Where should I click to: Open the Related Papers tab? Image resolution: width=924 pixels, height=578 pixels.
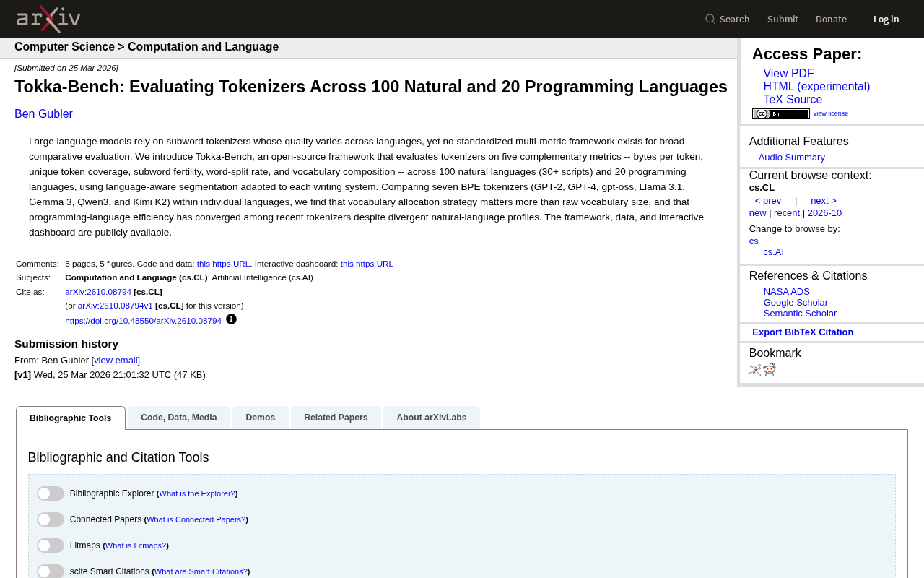click(336, 418)
